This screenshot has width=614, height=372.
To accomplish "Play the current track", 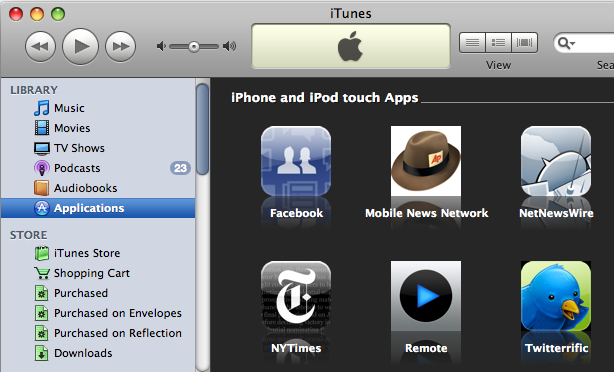I will point(80,46).
